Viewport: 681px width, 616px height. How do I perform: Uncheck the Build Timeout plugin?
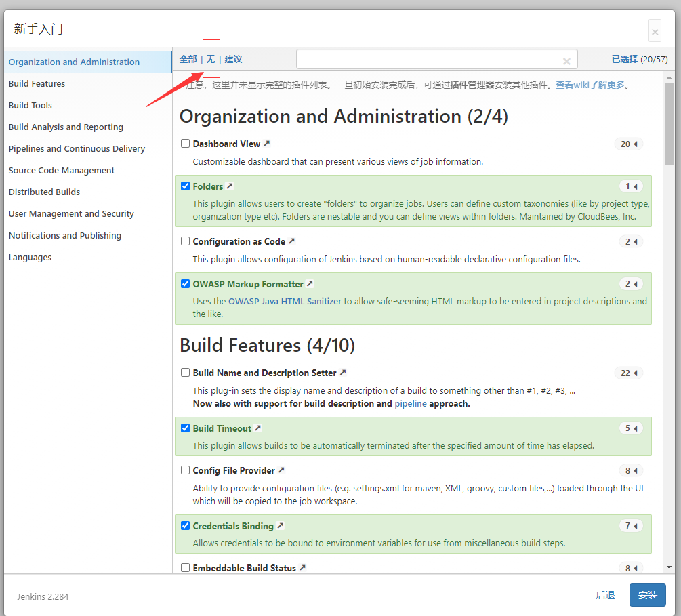click(x=186, y=428)
